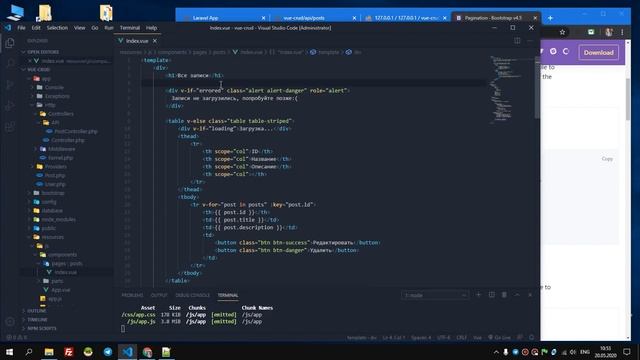Open the Explorer view in activity bar
640x360 pixels.
[x=10, y=43]
